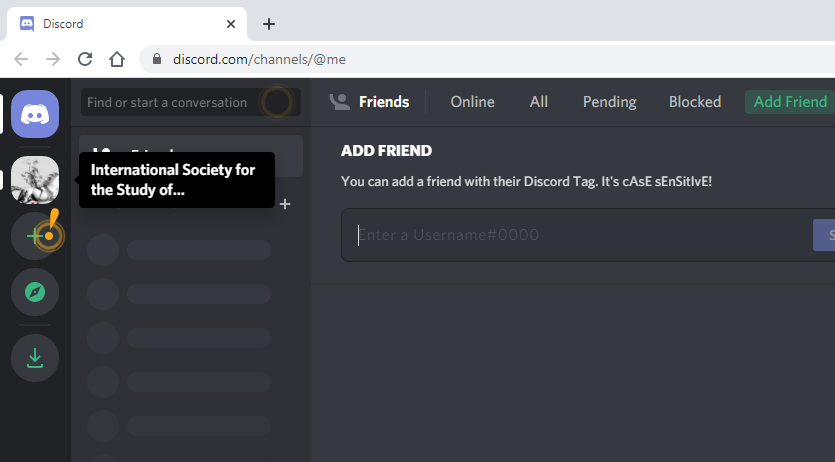Open the Pending requests tab
The image size is (835, 462).
[609, 102]
